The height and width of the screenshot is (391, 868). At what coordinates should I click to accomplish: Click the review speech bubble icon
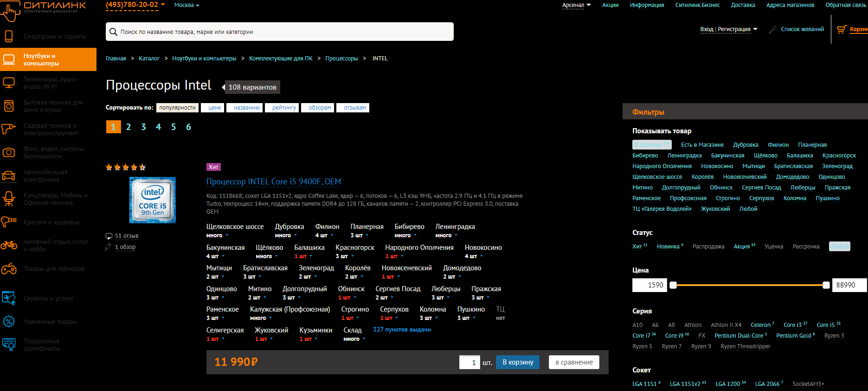109,236
